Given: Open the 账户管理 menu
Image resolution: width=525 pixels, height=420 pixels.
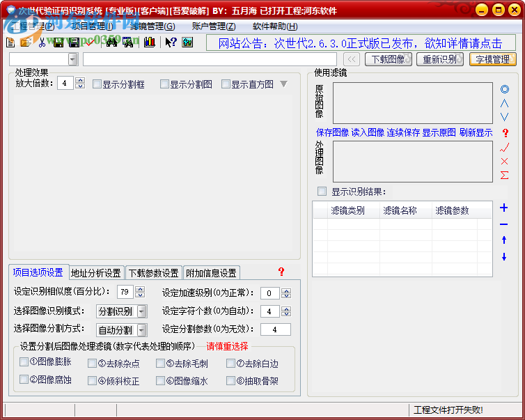Looking at the screenshot, I should pyautogui.click(x=208, y=26).
